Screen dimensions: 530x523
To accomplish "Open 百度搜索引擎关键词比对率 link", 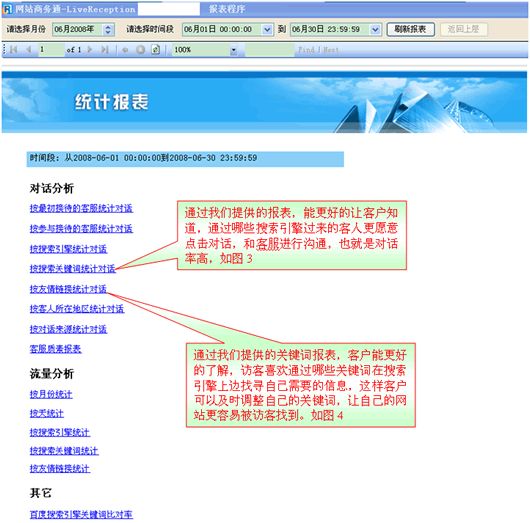I will tap(81, 515).
